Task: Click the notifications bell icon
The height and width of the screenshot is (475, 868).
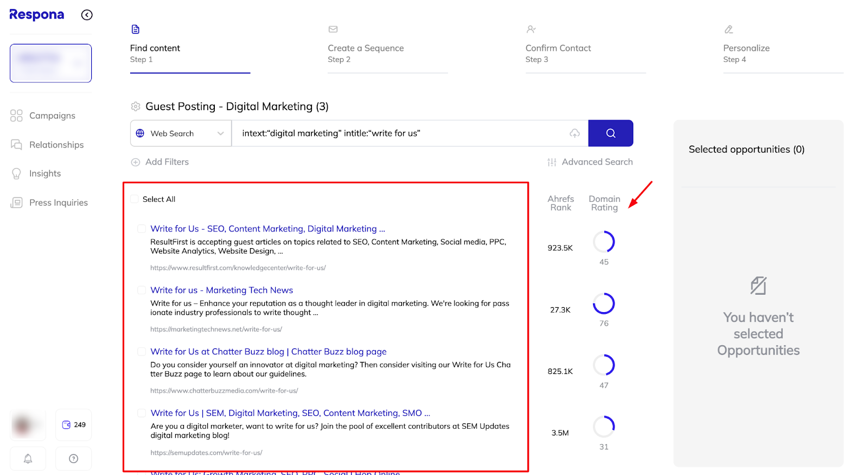Action: 28,459
